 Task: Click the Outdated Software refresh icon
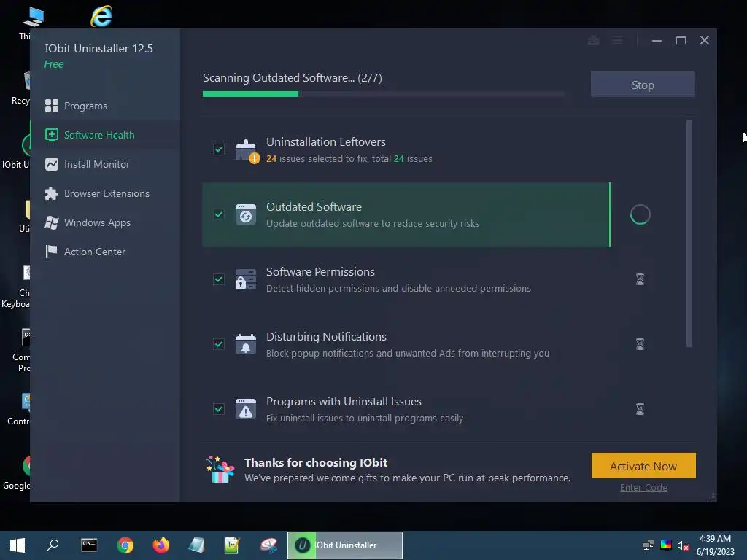[246, 215]
